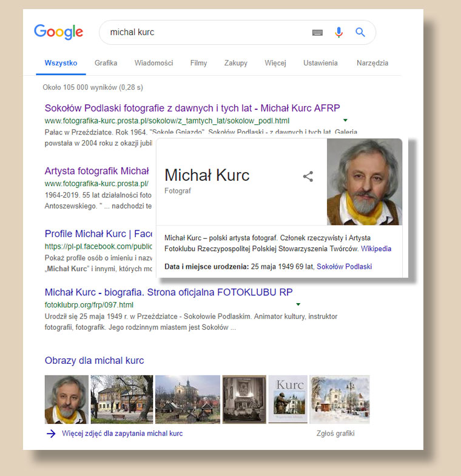Image resolution: width=461 pixels, height=476 pixels.
Task: Open the Kurc book cover thumbnail
Action: pos(288,400)
